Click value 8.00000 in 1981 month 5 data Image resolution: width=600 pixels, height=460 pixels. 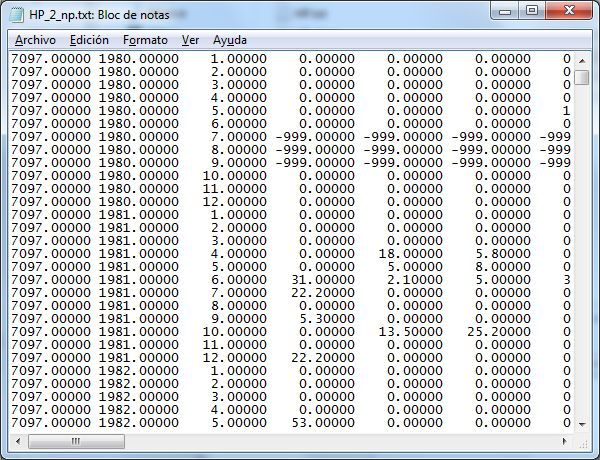[503, 266]
